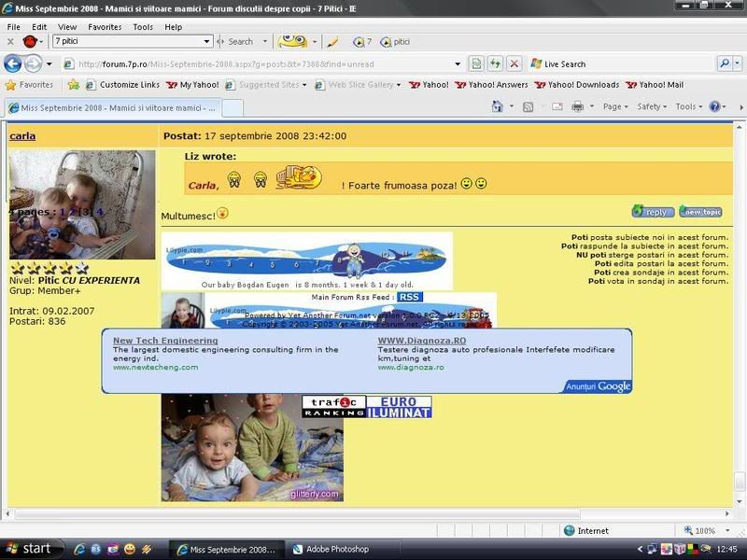Open the New Tech Engineering ad link
747x560 pixels.
point(165,341)
